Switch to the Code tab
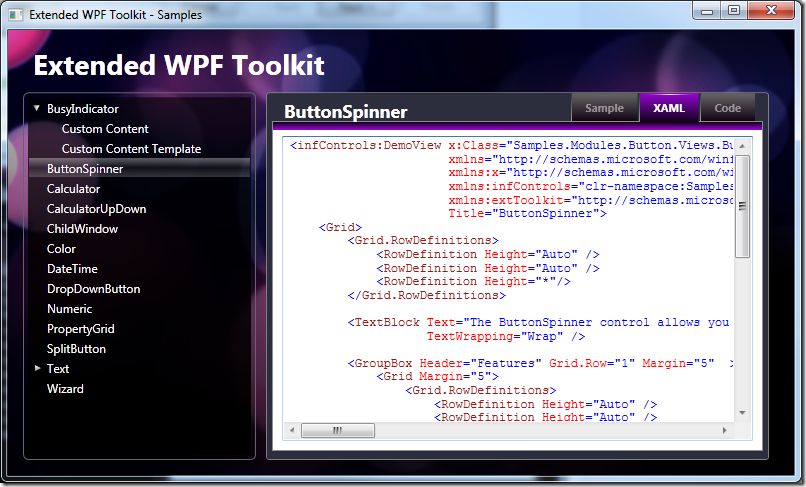 [x=727, y=108]
